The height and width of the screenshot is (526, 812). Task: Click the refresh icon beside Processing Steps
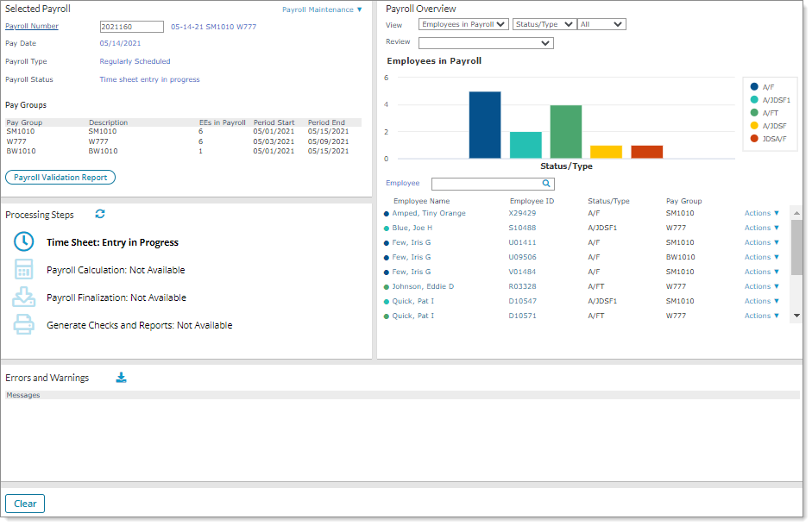coord(100,214)
